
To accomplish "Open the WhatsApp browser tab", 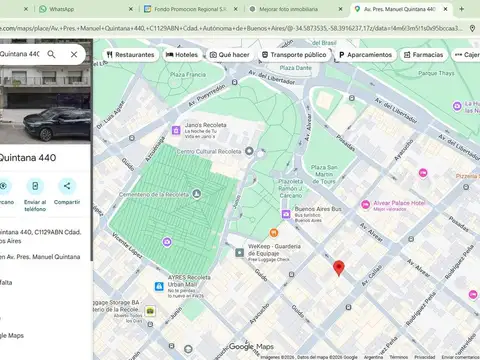I will (85, 9).
